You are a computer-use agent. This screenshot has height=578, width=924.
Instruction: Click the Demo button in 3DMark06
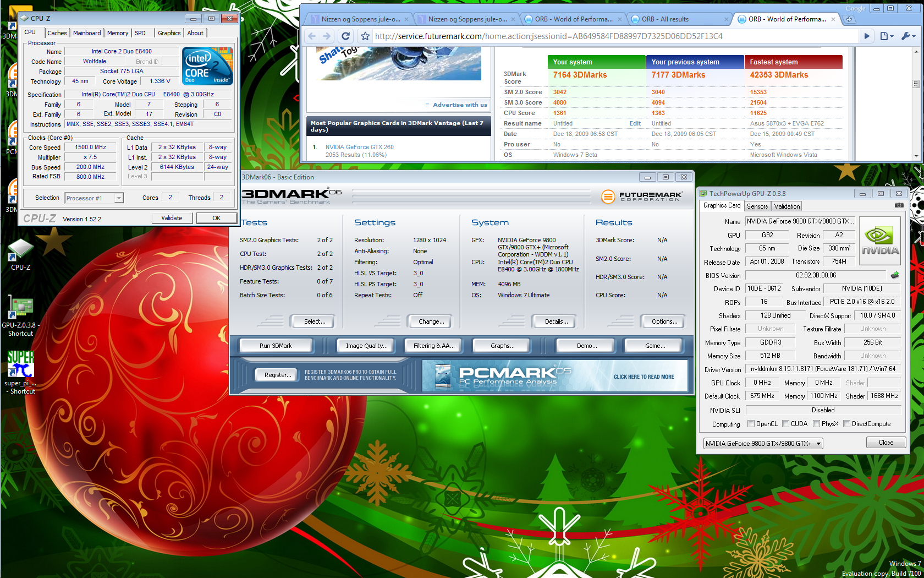click(586, 346)
